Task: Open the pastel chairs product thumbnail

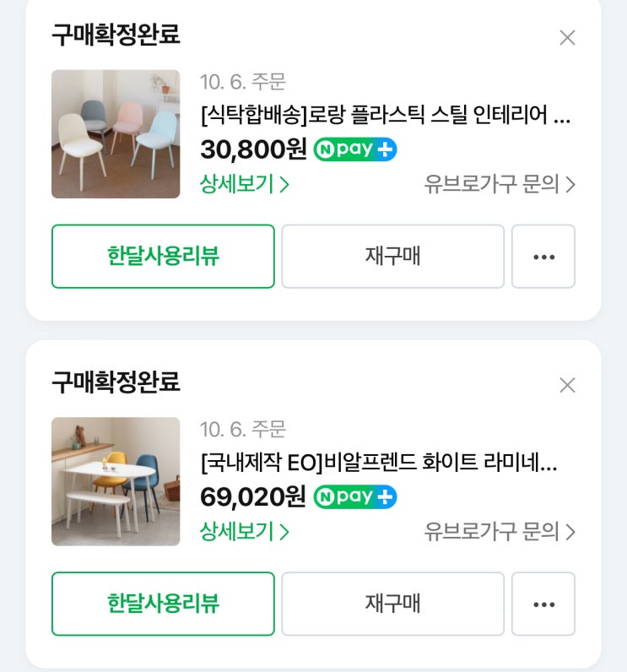Action: click(116, 134)
